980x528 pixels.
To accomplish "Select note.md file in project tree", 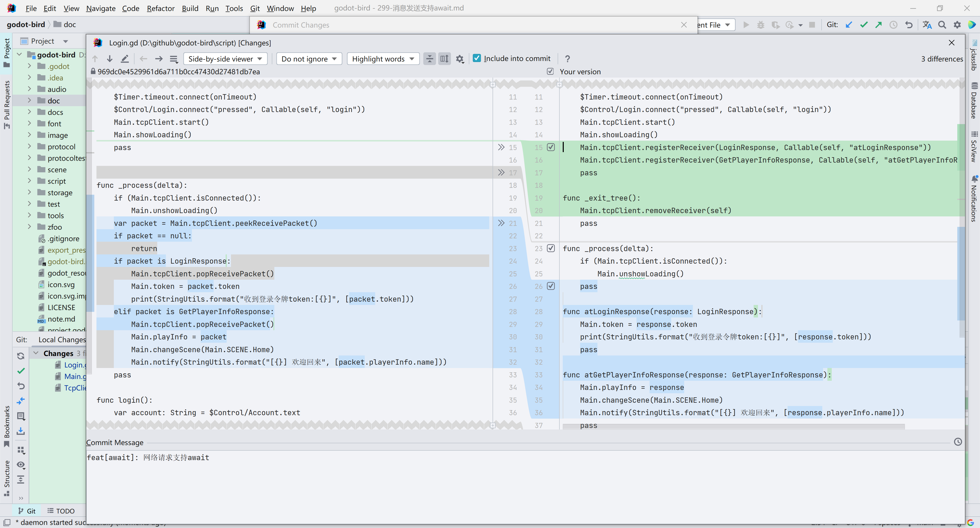I will coord(61,319).
